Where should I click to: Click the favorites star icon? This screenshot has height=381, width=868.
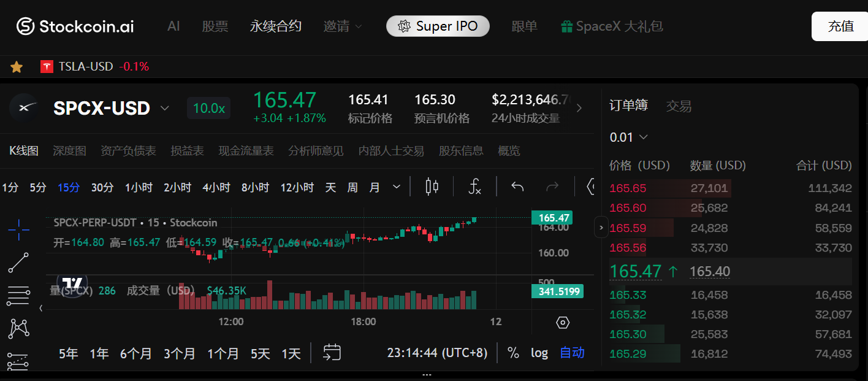coord(17,67)
